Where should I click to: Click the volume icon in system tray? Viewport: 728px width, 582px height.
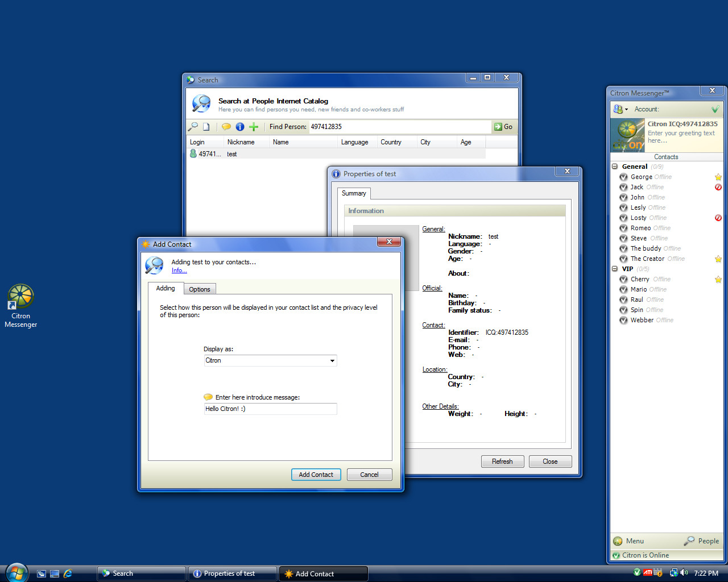[684, 573]
